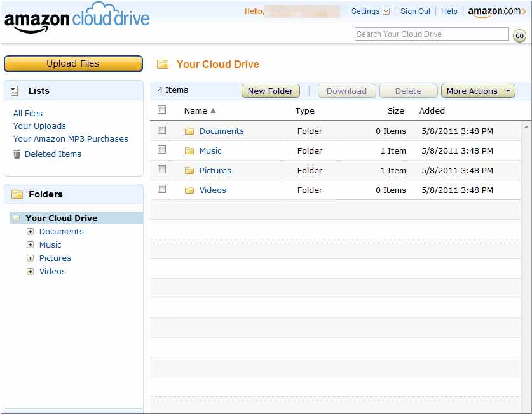Screen dimensions: 532x414
Task: Click the Download button
Action: coord(346,91)
